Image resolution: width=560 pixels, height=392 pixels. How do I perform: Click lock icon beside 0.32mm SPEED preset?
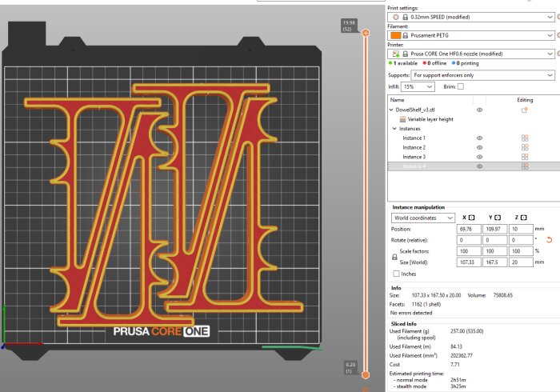pyautogui.click(x=406, y=17)
